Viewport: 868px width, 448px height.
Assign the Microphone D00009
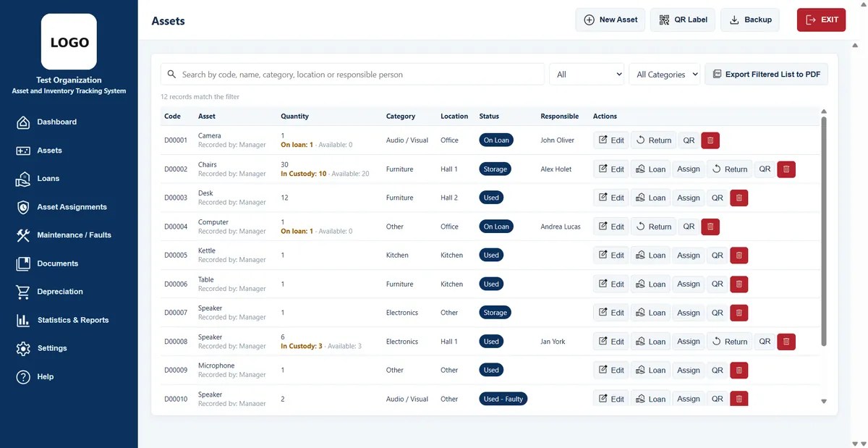click(689, 371)
